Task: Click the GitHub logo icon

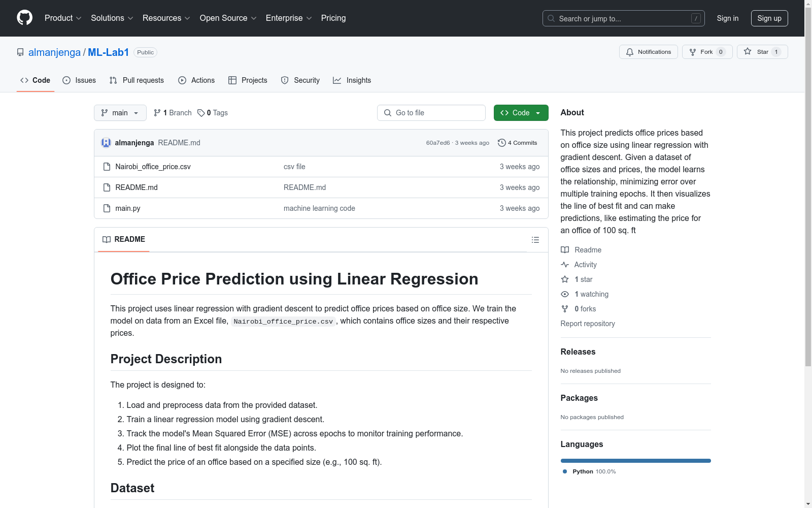Action: (x=24, y=18)
